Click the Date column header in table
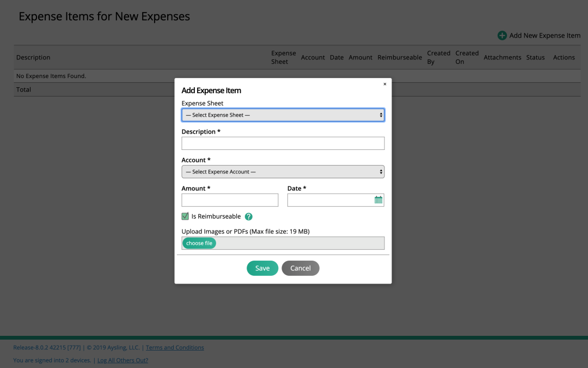 pos(337,57)
